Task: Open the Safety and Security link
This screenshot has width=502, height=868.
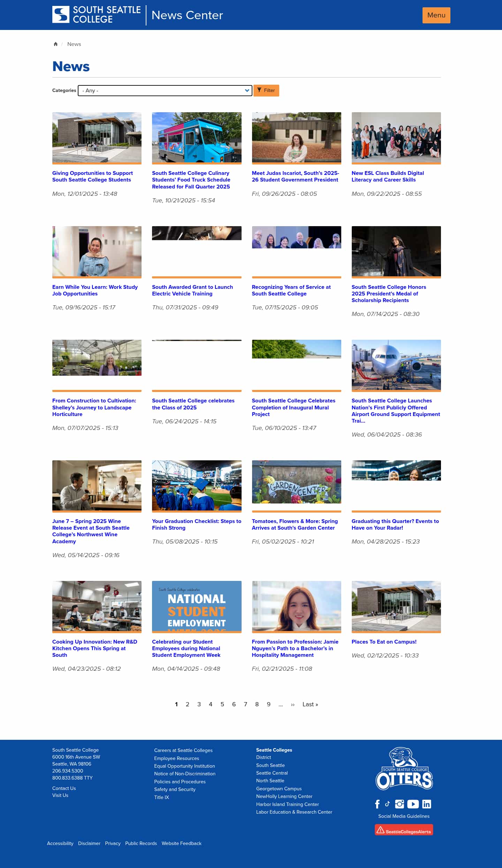Action: [175, 789]
